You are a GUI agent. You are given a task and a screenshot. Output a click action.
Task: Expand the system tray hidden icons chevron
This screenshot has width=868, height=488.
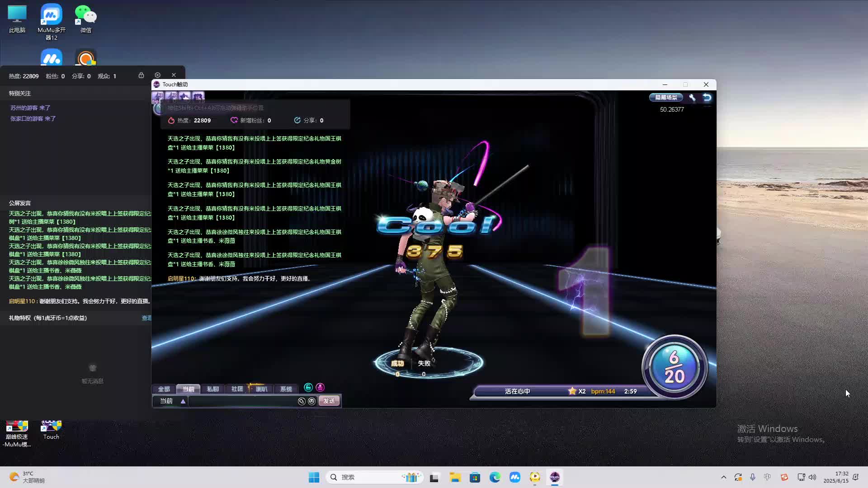click(x=723, y=477)
